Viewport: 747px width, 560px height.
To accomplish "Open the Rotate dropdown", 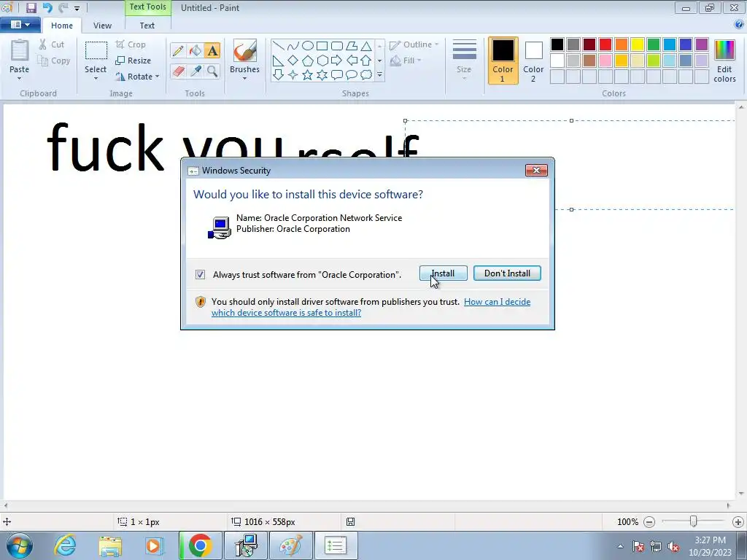I will 138,76.
